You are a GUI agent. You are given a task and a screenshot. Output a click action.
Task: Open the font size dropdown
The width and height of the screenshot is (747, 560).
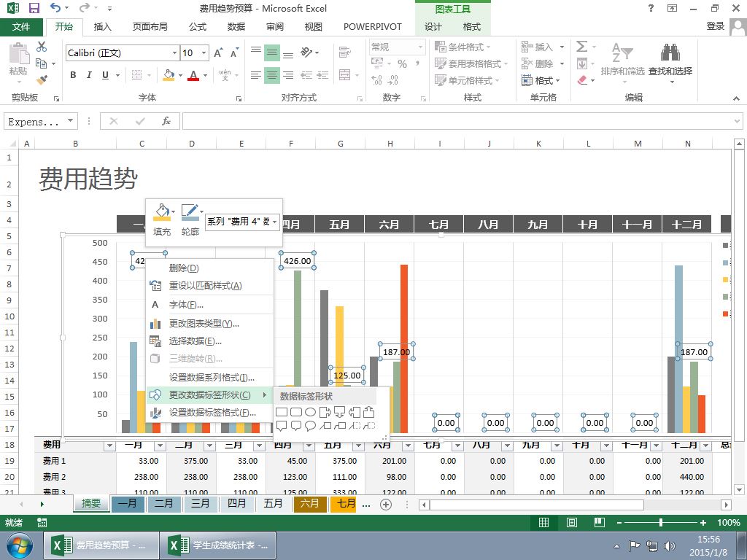point(204,52)
